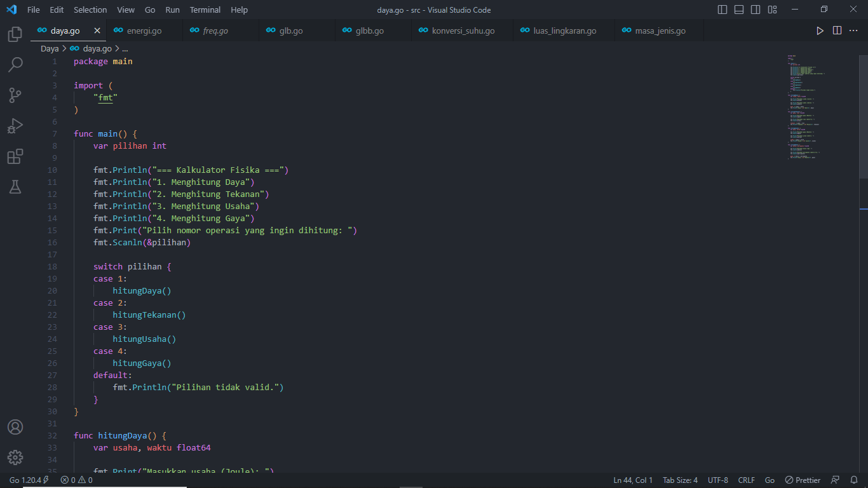Click the "fmt" import string
Screen dimensions: 868x488
(105, 98)
